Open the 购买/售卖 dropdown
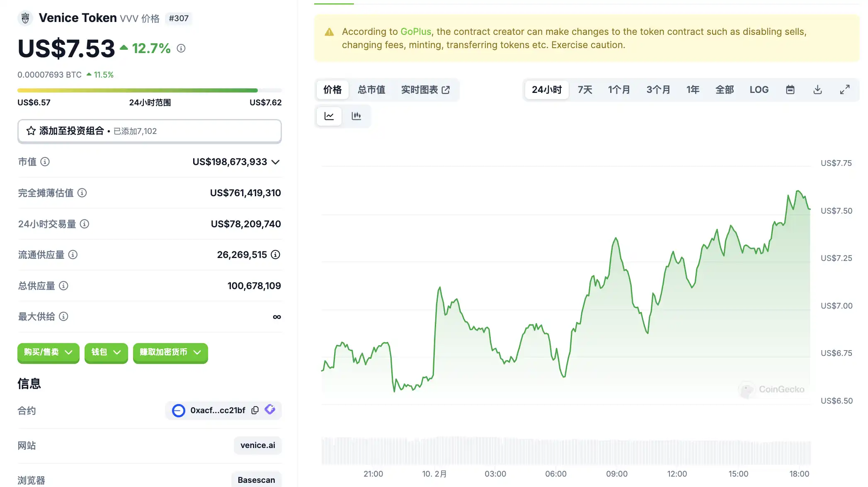The width and height of the screenshot is (868, 487). point(48,352)
